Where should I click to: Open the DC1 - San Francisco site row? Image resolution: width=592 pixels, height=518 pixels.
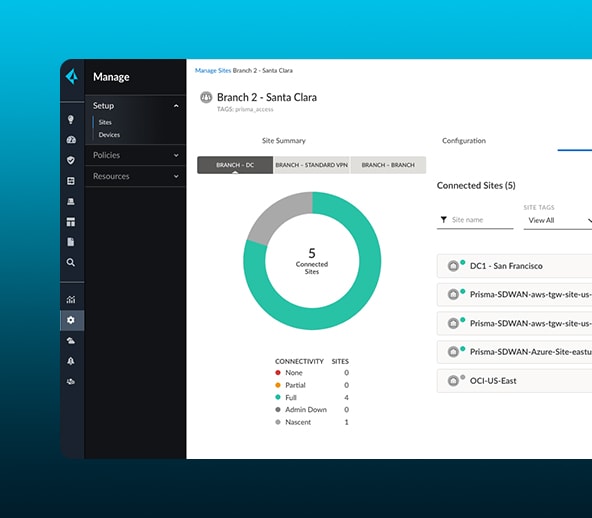click(514, 266)
